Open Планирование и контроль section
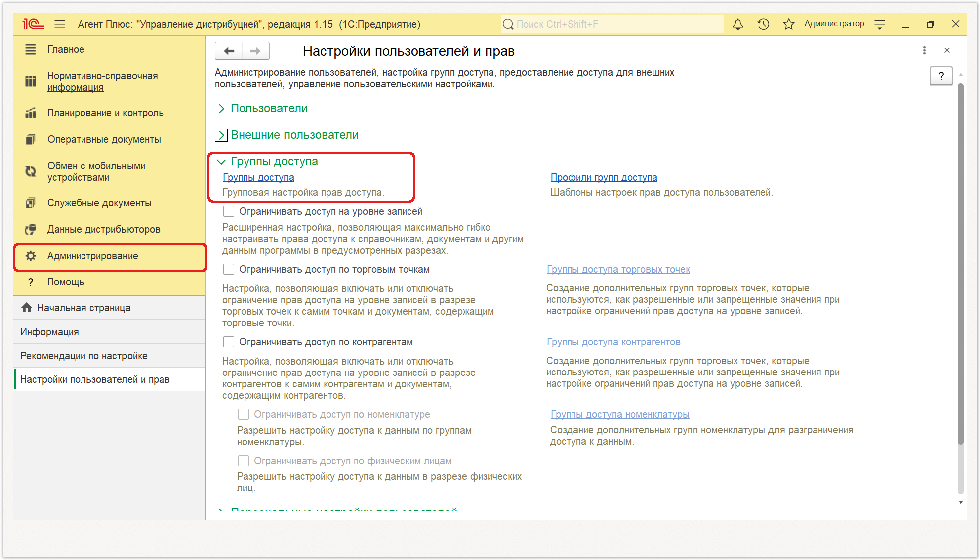Image resolution: width=980 pixels, height=560 pixels. 105,113
